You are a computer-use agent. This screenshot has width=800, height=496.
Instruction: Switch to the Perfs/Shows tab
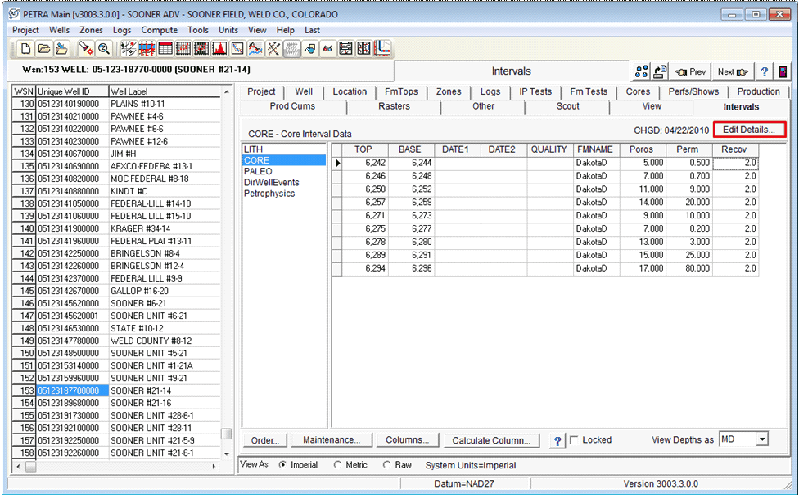(x=696, y=92)
